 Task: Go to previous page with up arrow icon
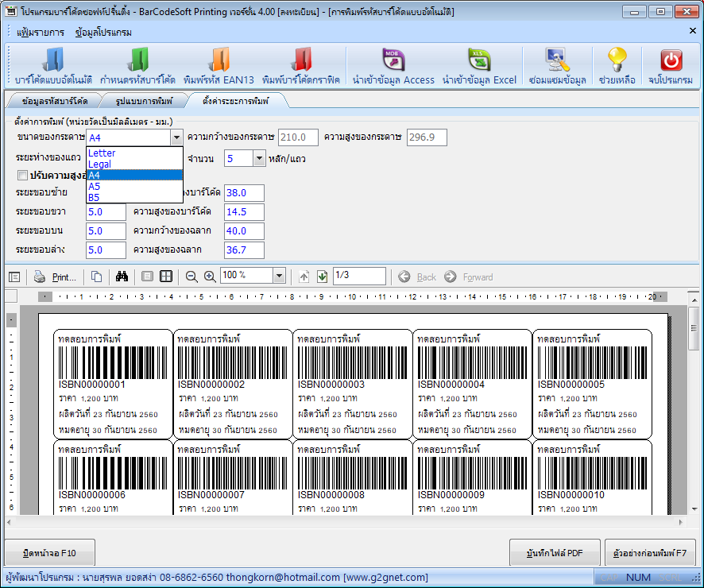tap(304, 277)
